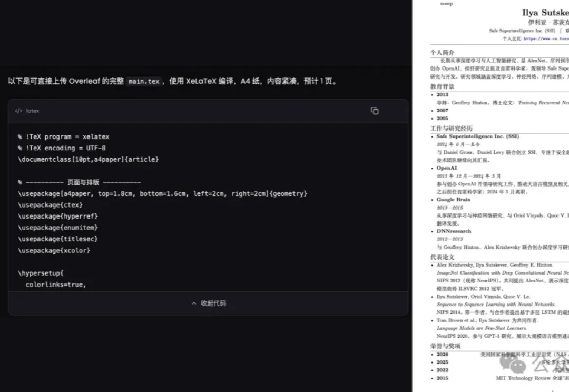Click the '% !TeX encoding = UTF-8' line
The width and height of the screenshot is (569, 392).
pyautogui.click(x=62, y=148)
